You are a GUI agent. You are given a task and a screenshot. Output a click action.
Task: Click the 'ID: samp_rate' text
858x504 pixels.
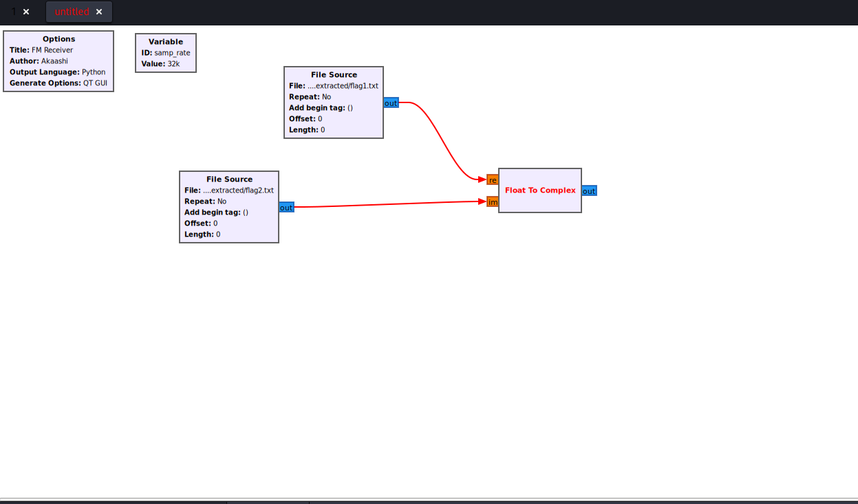pyautogui.click(x=166, y=53)
